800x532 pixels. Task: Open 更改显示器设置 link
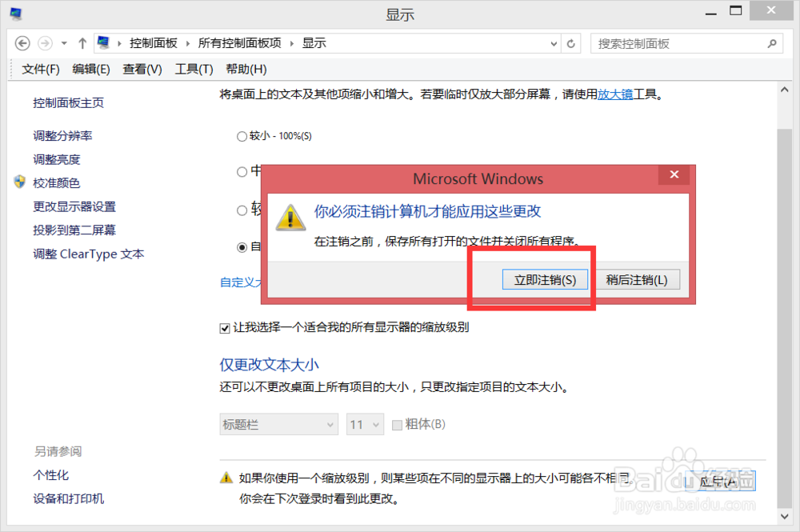pos(74,206)
